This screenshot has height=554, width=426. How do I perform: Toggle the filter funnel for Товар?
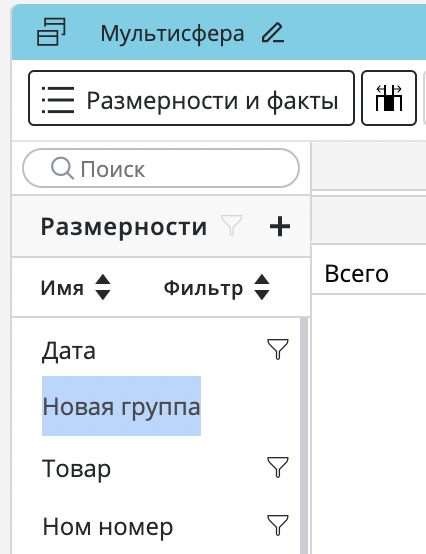pyautogui.click(x=278, y=467)
